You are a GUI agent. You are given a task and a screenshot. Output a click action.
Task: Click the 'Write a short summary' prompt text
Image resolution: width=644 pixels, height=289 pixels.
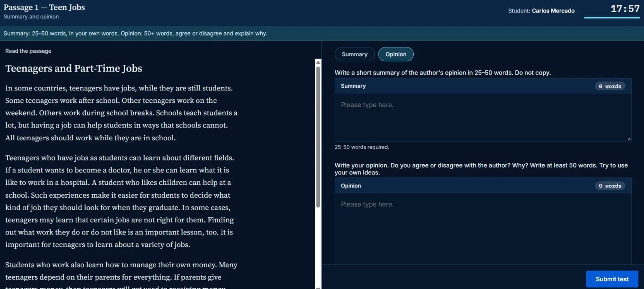click(x=443, y=73)
